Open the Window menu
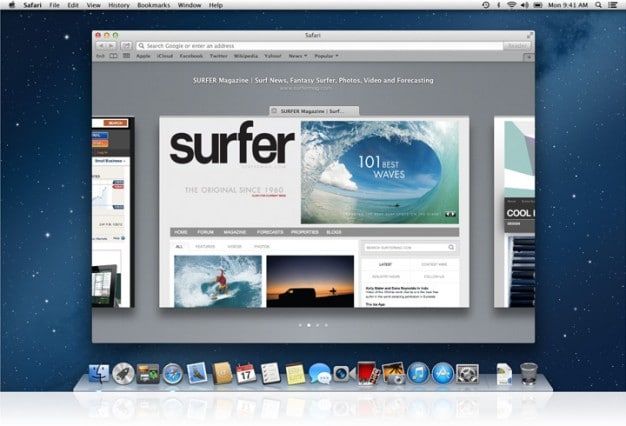 [190, 5]
